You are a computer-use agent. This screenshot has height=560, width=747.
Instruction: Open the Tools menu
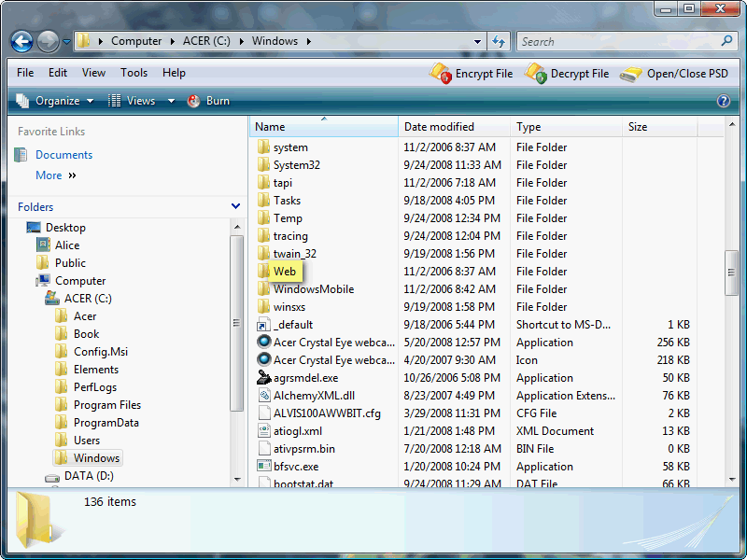pos(134,73)
